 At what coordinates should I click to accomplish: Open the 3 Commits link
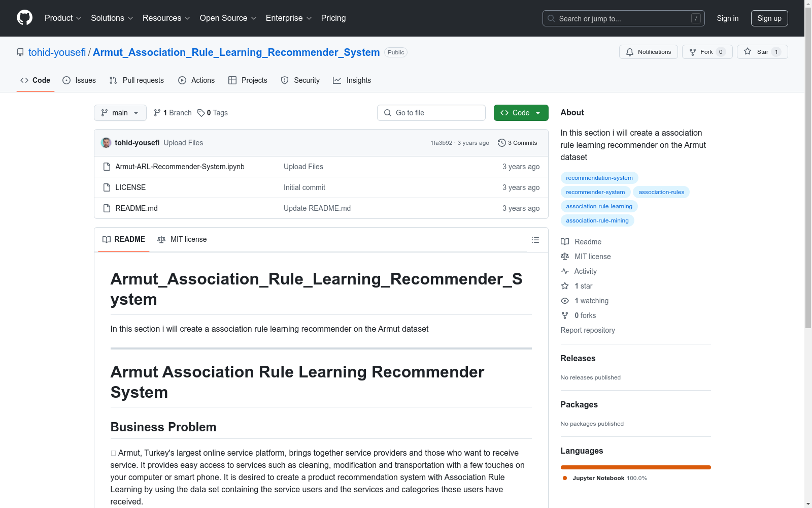coord(518,143)
